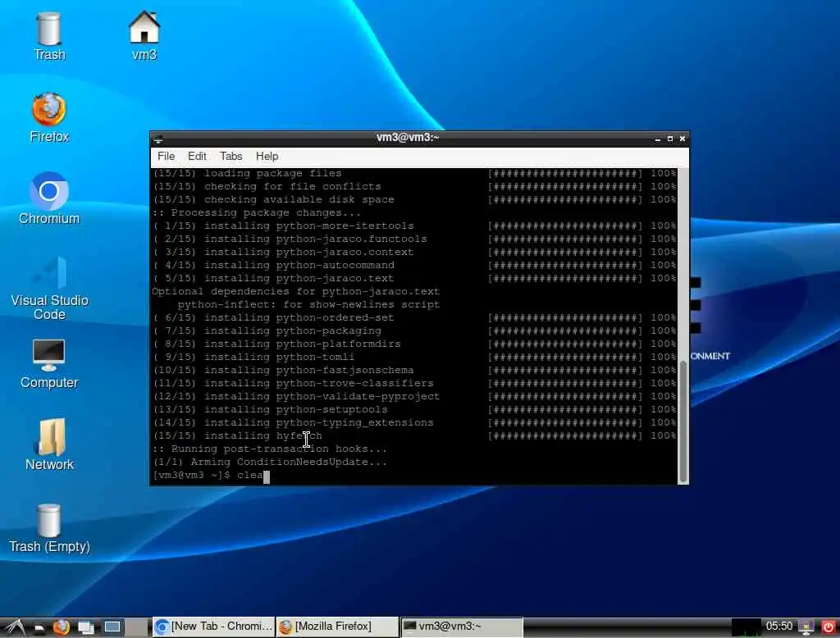The image size is (840, 638).
Task: Click the file manager launcher in the taskbar
Action: (x=39, y=627)
